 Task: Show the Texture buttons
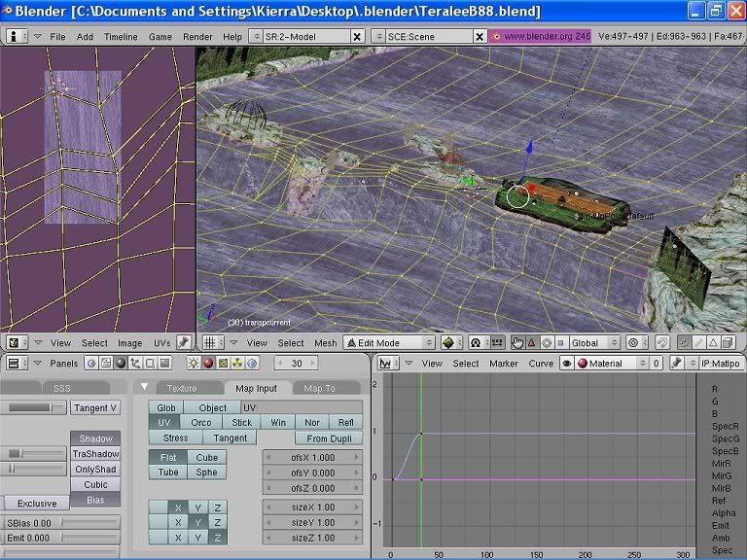click(223, 364)
